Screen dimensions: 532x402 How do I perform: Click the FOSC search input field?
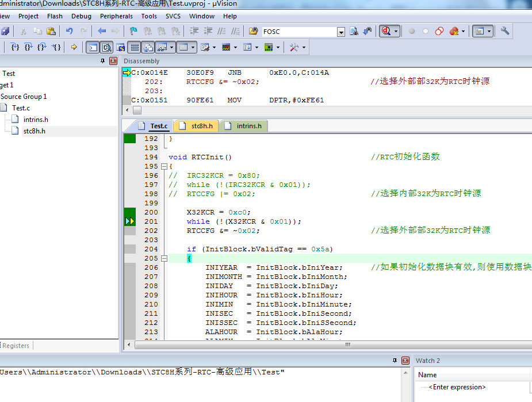click(299, 32)
